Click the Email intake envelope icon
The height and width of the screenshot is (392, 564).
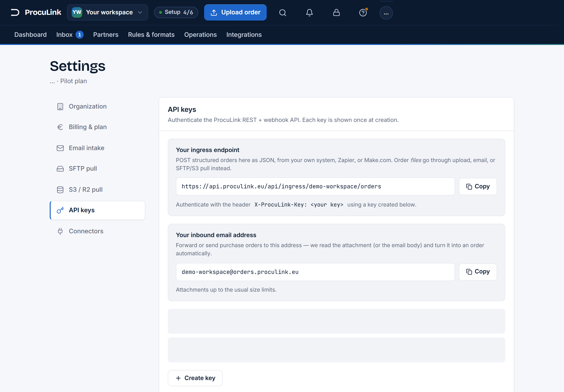(x=60, y=148)
